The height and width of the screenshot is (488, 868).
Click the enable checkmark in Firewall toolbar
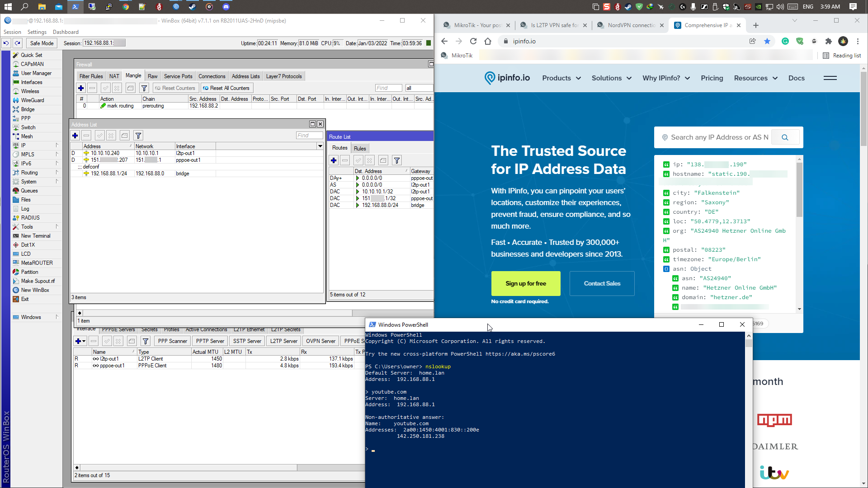pos(106,88)
